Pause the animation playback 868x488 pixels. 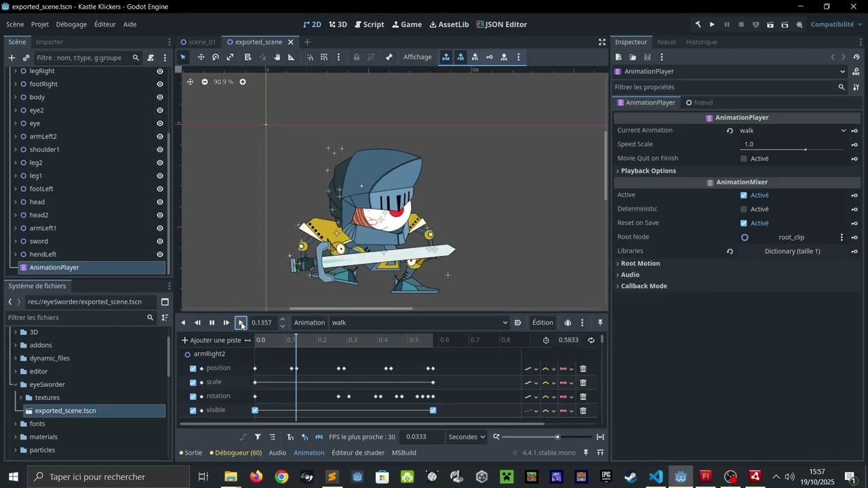[212, 323]
